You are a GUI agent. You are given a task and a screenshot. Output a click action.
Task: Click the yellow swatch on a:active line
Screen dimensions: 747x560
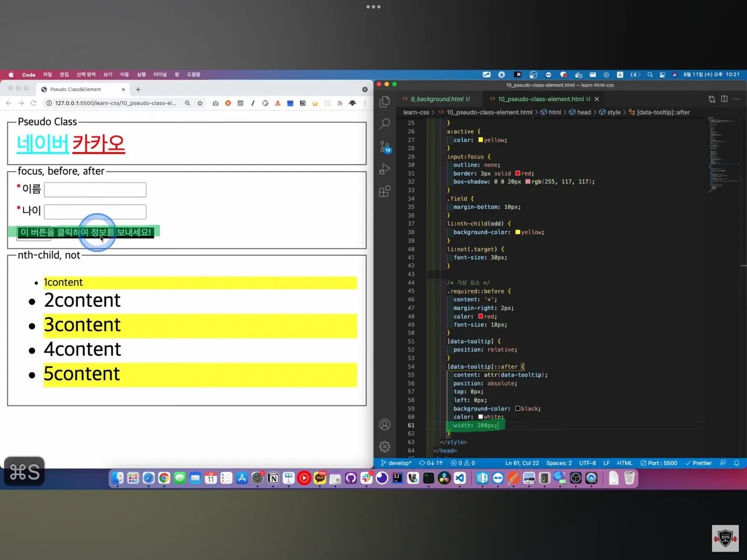[x=480, y=140]
